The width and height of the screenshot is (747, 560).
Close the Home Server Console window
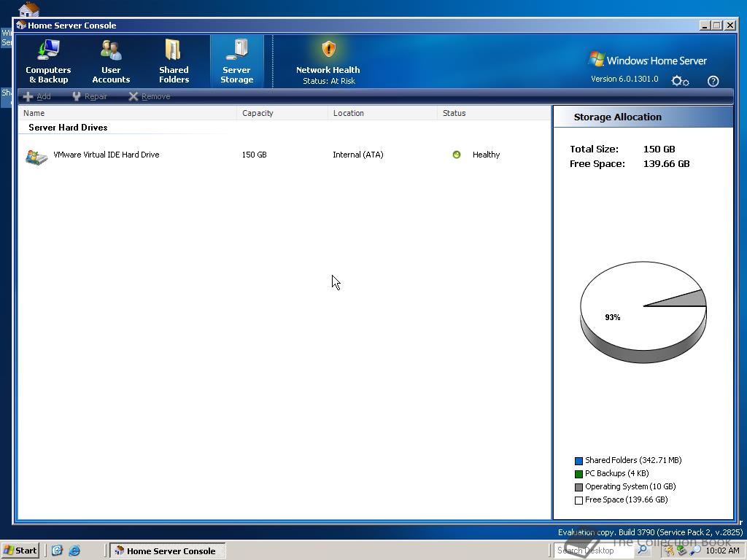click(x=729, y=26)
